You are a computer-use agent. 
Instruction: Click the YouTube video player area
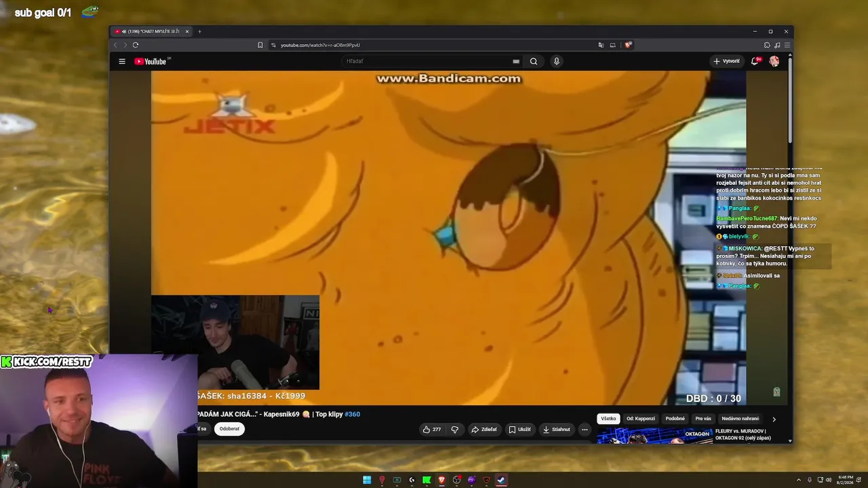pyautogui.click(x=448, y=237)
